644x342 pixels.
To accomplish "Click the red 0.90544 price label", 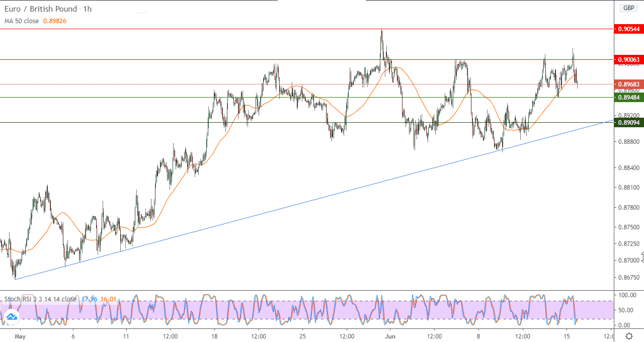I will point(629,29).
